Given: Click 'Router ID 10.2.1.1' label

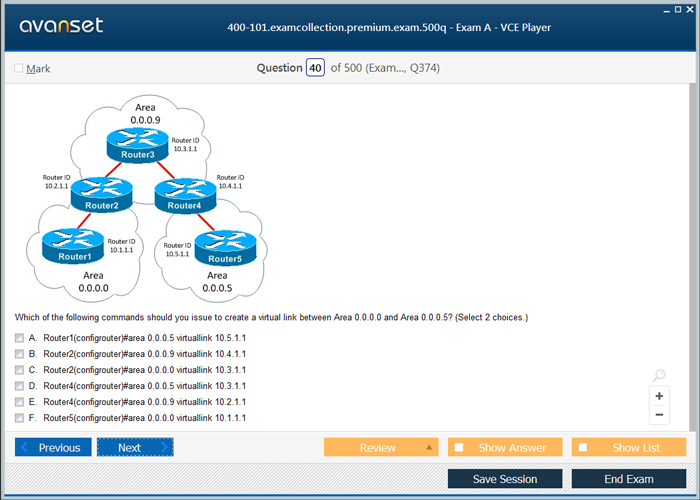Looking at the screenshot, I should (x=57, y=182).
